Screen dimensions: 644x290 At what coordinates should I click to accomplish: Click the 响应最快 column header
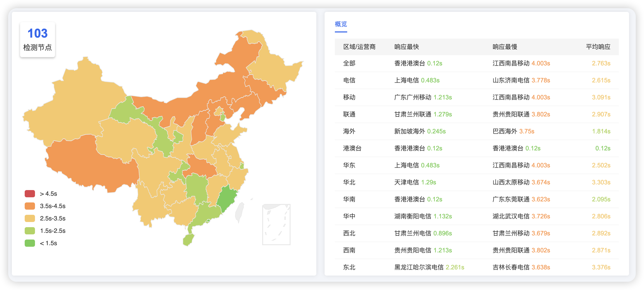407,47
